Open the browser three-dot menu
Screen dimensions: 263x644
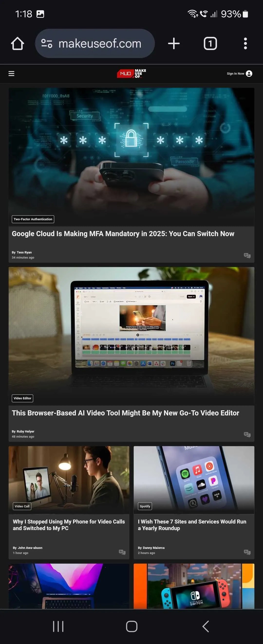pyautogui.click(x=245, y=43)
